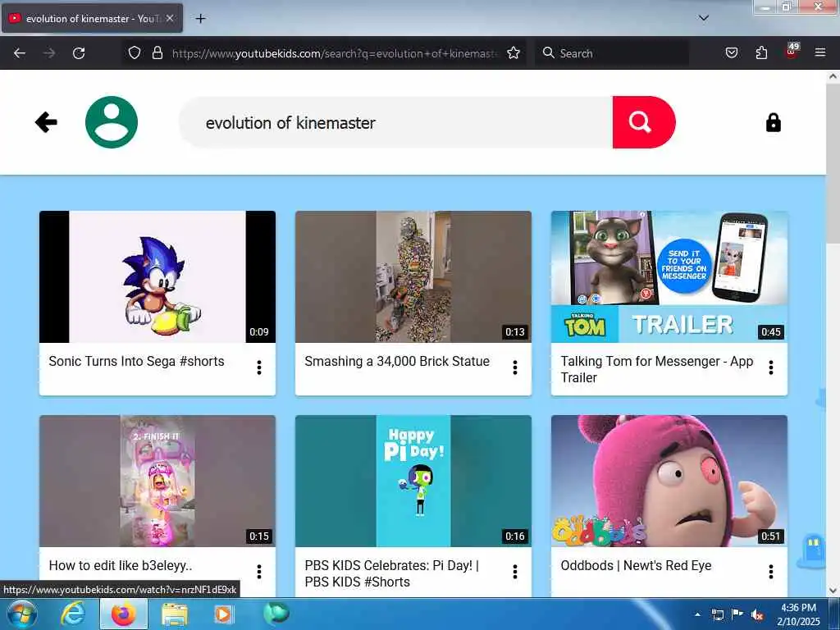Go back with Firefox back arrow
Image resolution: width=840 pixels, height=630 pixels.
(x=20, y=53)
